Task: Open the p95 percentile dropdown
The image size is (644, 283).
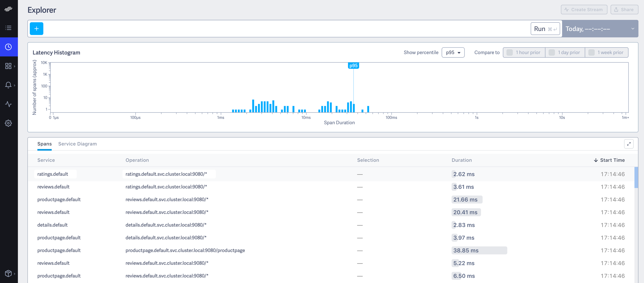Action: (x=453, y=53)
